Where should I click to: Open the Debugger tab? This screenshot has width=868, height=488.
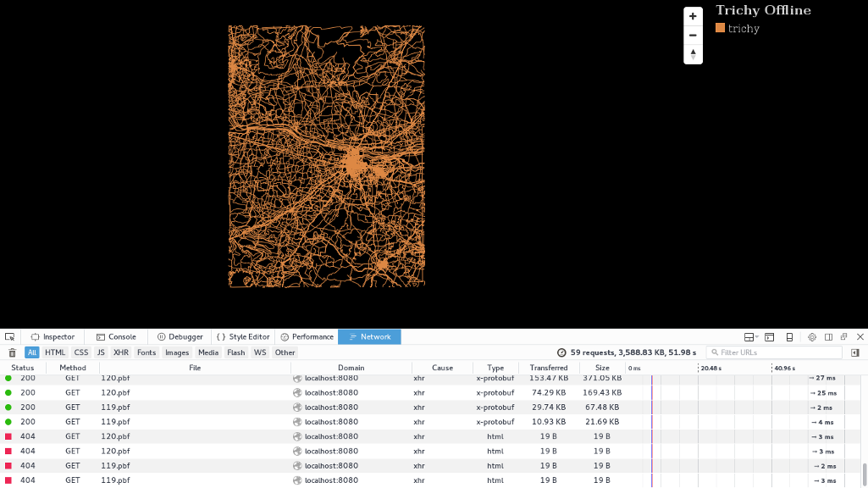point(180,337)
